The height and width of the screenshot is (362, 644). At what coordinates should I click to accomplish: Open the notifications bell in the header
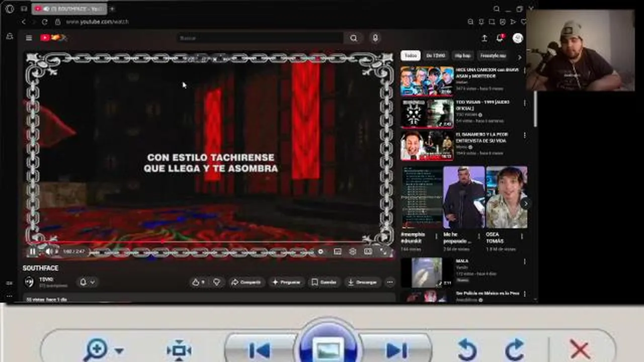tap(500, 38)
